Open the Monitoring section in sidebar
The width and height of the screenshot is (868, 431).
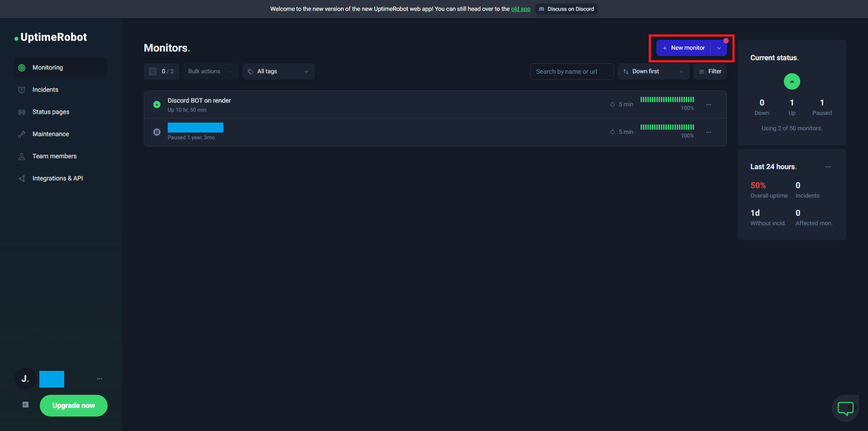coord(61,68)
